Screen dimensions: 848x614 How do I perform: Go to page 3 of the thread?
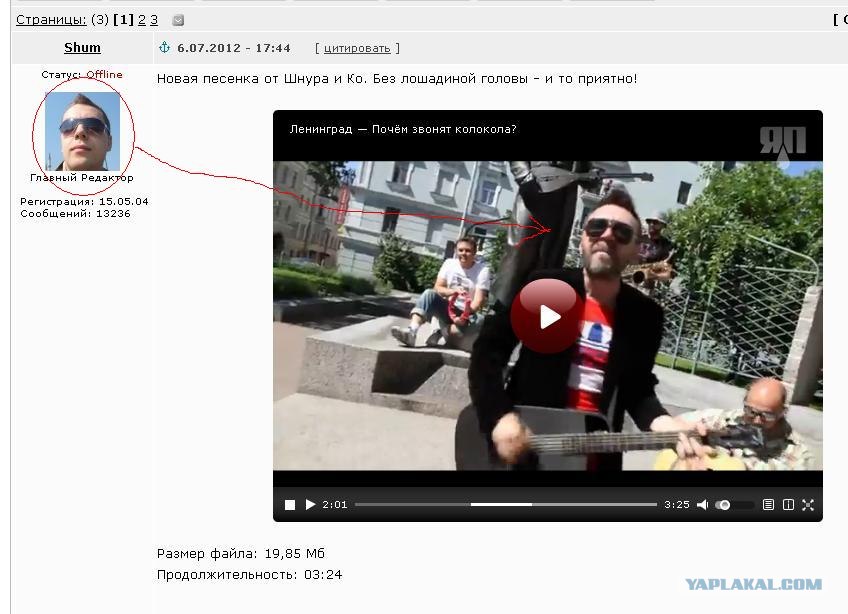[x=154, y=20]
